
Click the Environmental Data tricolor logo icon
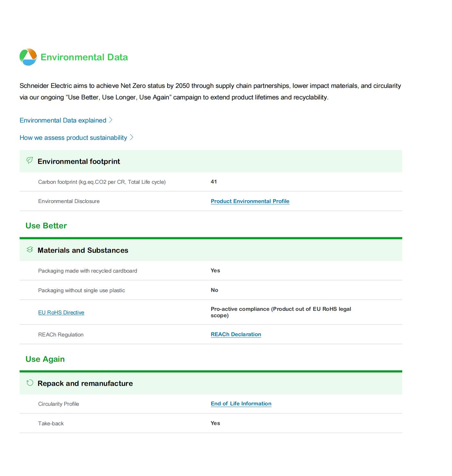point(28,57)
